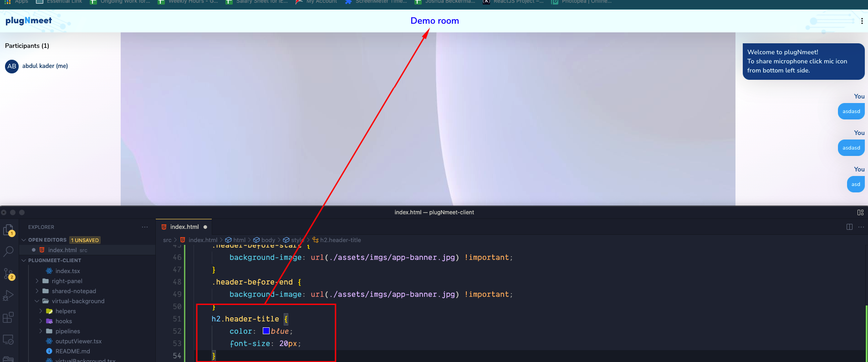This screenshot has width=868, height=362.
Task: Collapse the virtual-background folder
Action: pyautogui.click(x=37, y=301)
